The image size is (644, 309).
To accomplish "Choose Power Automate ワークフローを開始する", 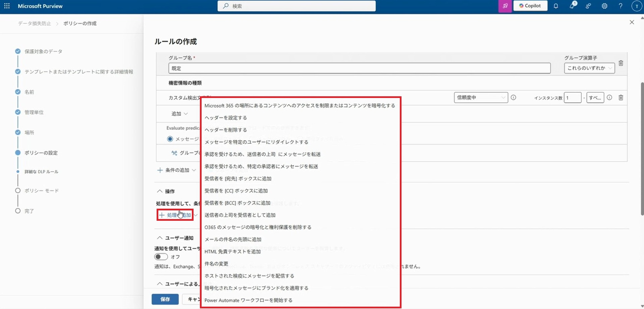I will [248, 300].
